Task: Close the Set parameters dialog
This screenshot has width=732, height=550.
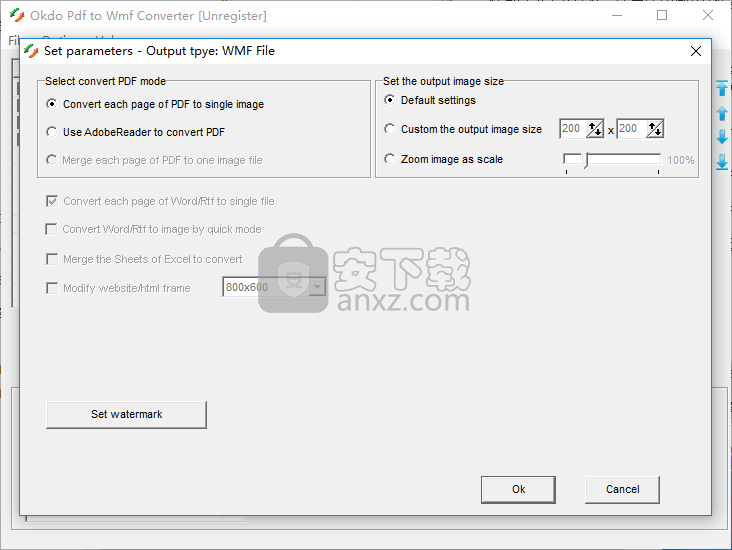Action: (x=696, y=51)
